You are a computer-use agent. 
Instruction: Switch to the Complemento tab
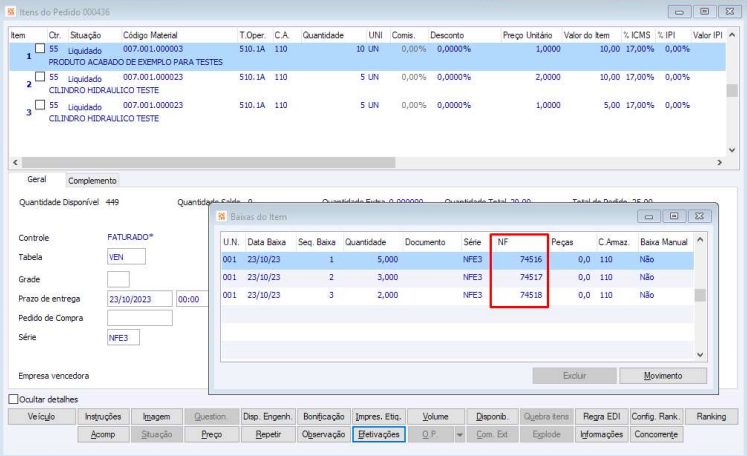(92, 181)
